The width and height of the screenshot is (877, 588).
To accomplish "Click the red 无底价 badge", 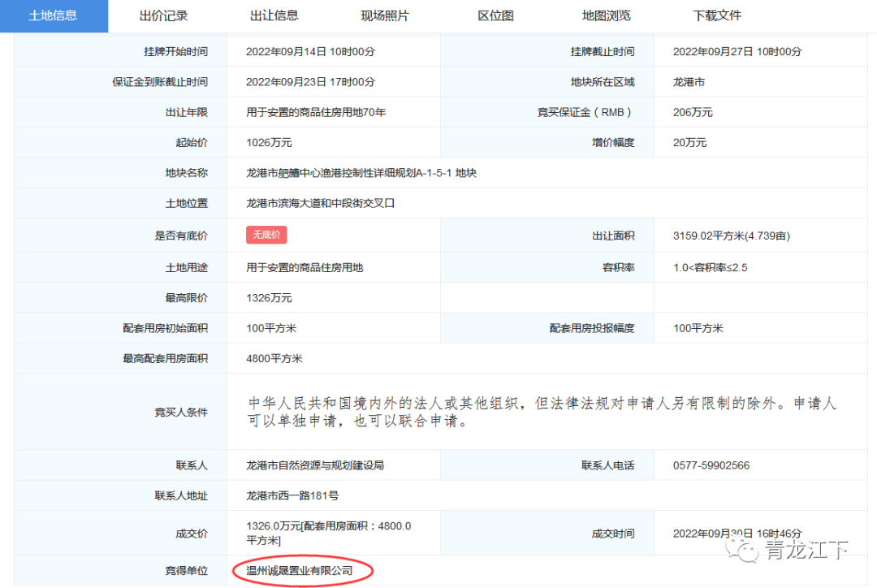I will click(266, 235).
